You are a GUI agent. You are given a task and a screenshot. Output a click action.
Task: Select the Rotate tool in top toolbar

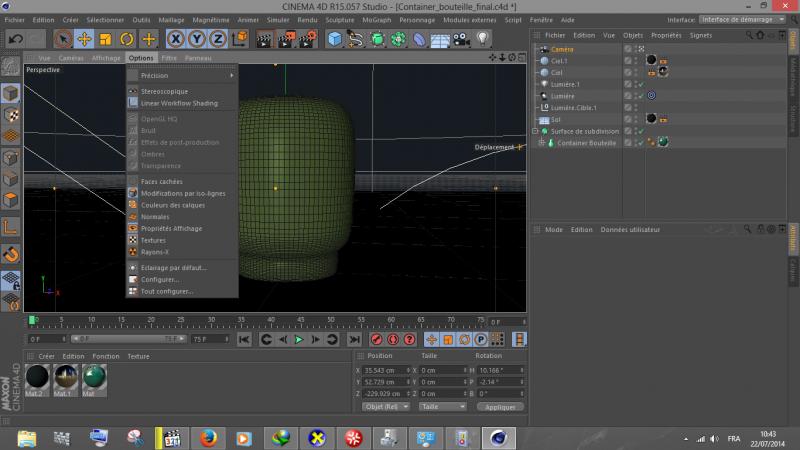coord(127,38)
